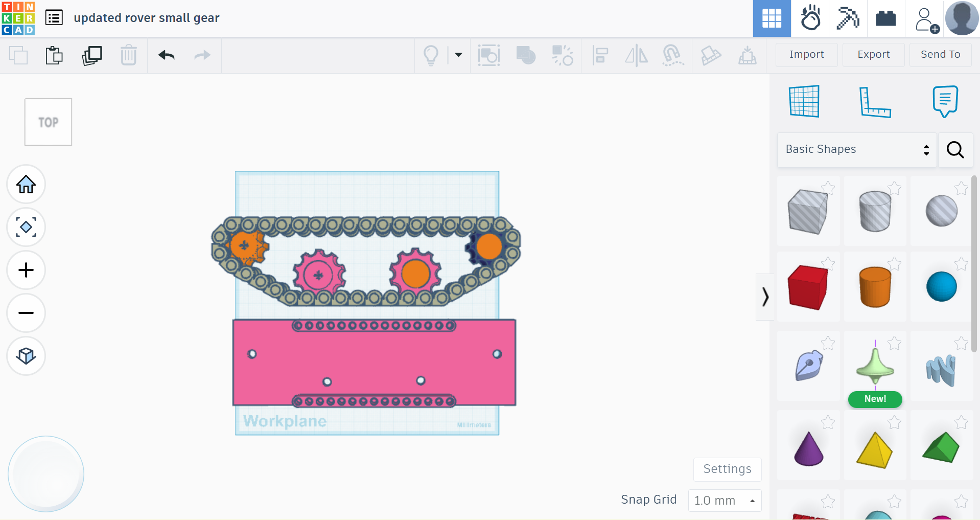Open the Align tool
980x520 pixels.
pyautogui.click(x=600, y=55)
